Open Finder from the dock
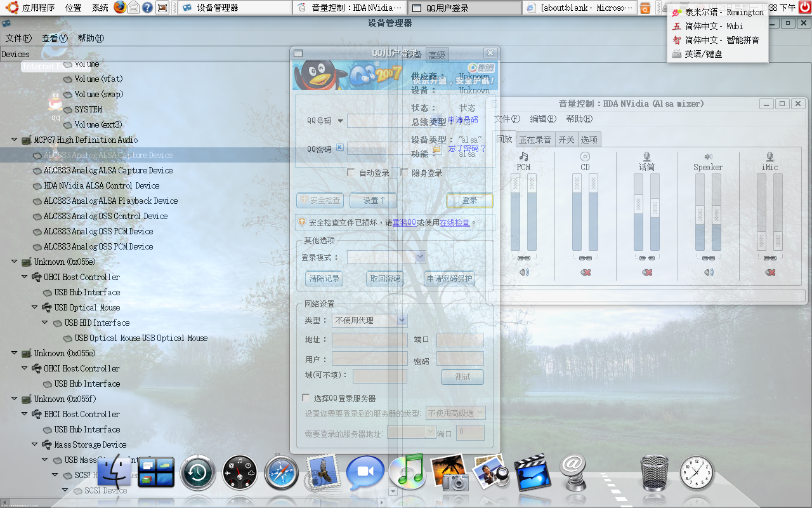812x508 pixels. pyautogui.click(x=114, y=473)
